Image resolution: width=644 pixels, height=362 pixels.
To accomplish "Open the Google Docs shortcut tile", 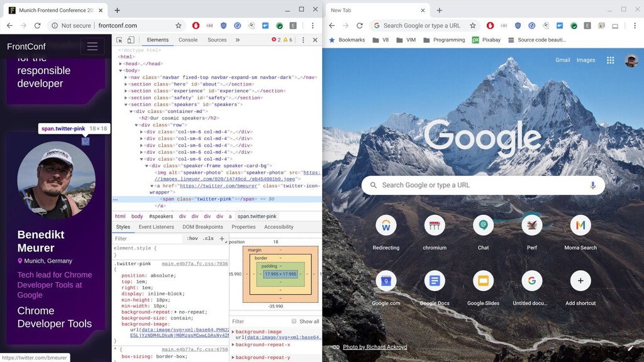I will point(435,287).
